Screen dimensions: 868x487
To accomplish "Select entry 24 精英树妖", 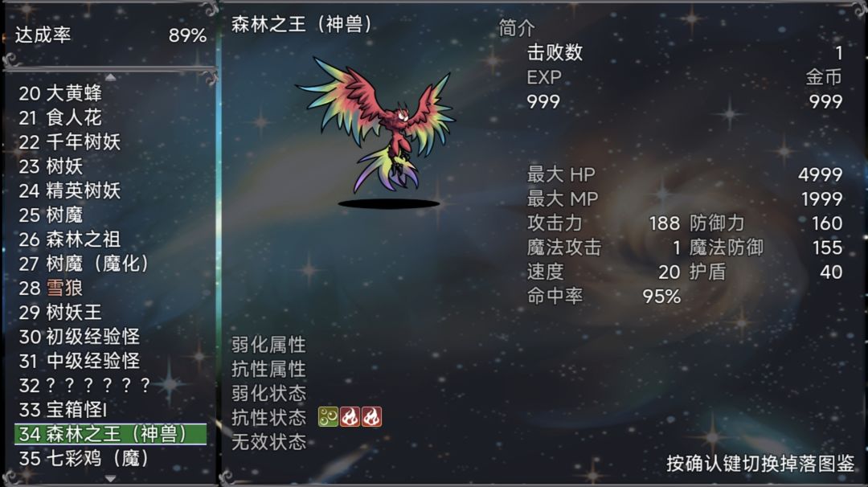I will 111,190.
